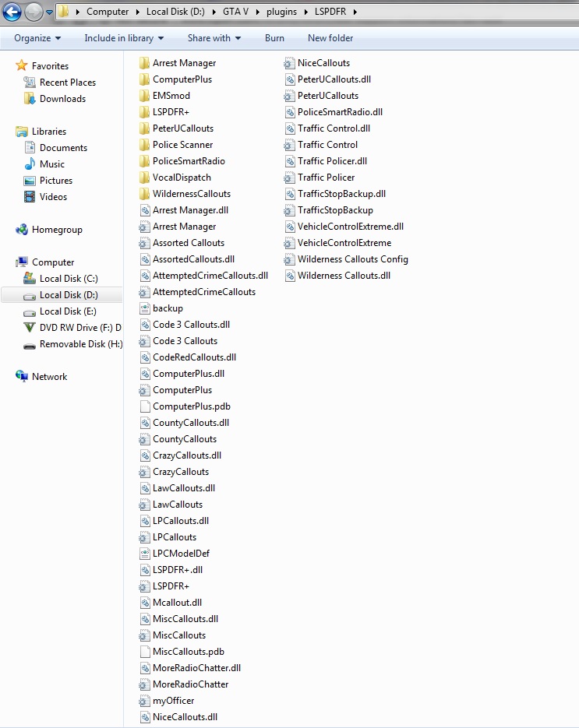The height and width of the screenshot is (728, 579).
Task: Select the Network icon in sidebar
Action: pyautogui.click(x=21, y=377)
